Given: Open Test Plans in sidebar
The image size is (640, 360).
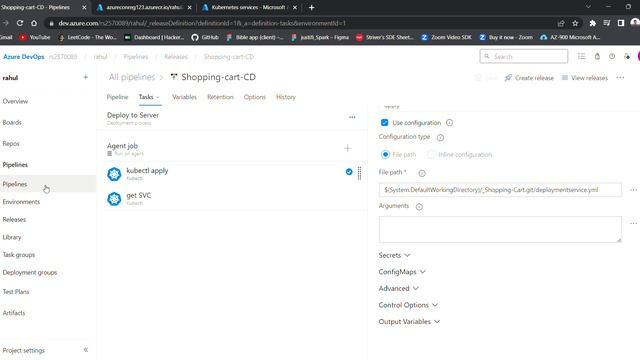Looking at the screenshot, I should pos(16,291).
